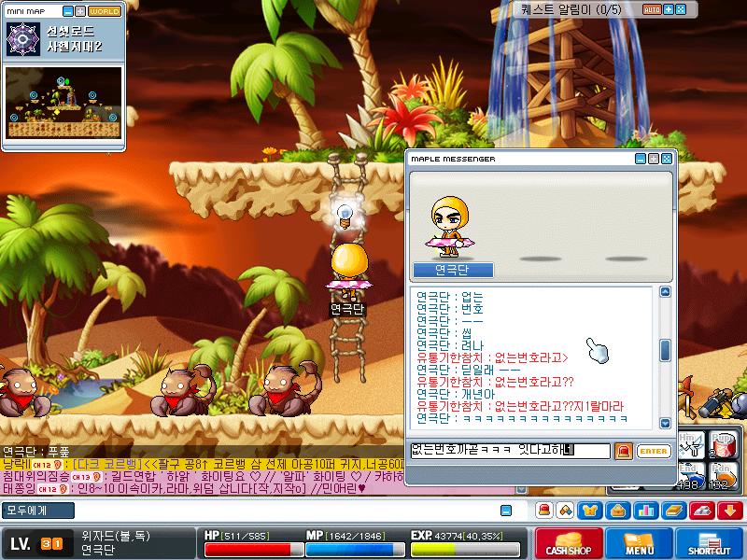Click the '연극단 : 푸풒' chat line
Image resolution: width=747 pixels, height=560 pixels.
36,452
